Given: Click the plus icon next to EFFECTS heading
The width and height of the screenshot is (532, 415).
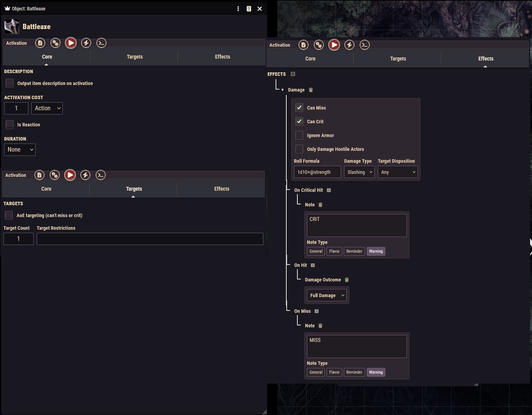Looking at the screenshot, I should [293, 74].
